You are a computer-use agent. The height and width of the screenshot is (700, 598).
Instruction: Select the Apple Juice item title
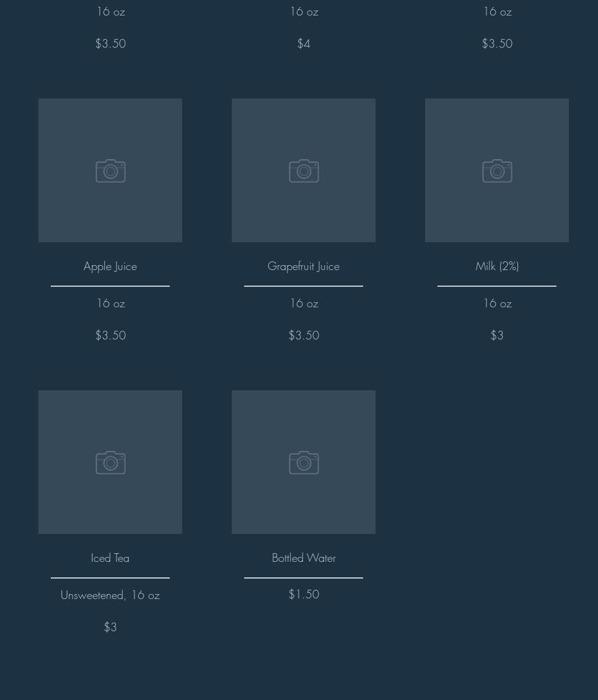point(110,266)
